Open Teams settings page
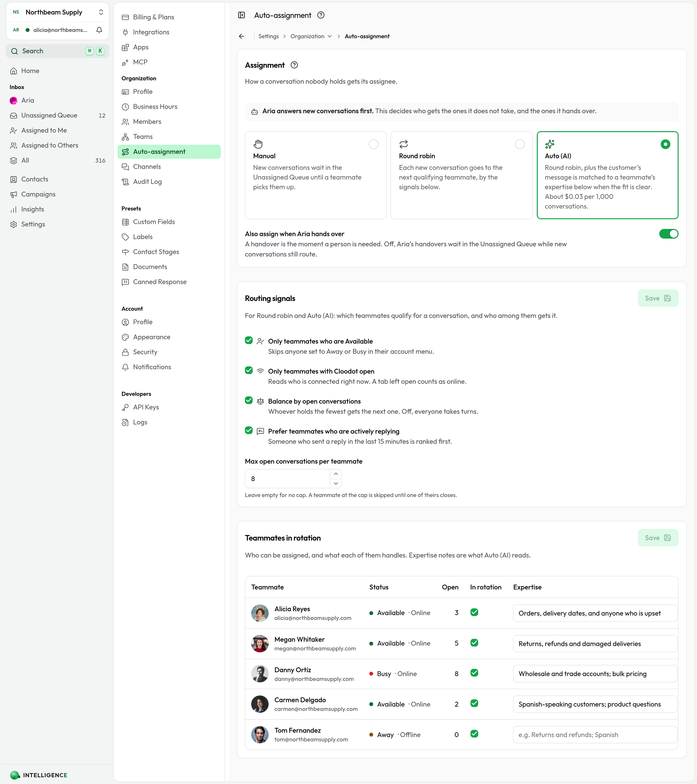 (x=169, y=136)
